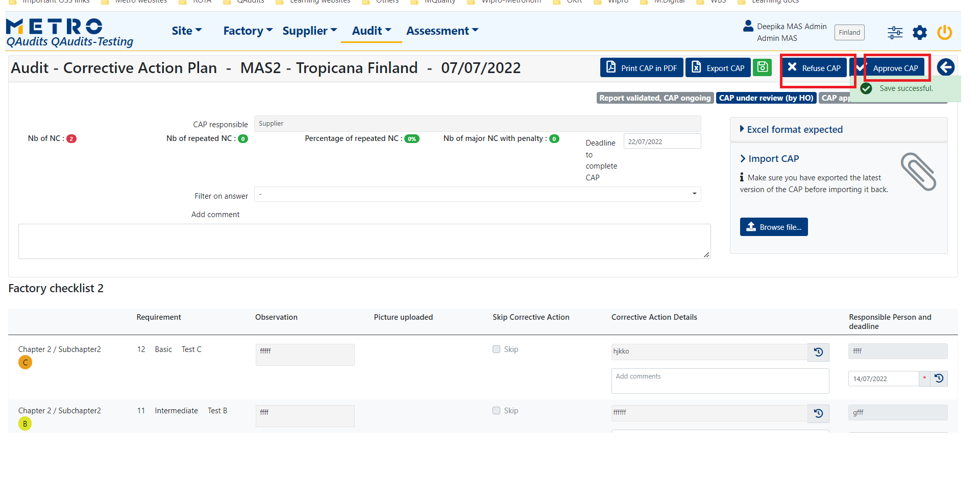The height and width of the screenshot is (495, 980).
Task: Click the CAP responsible Supplier field
Action: (x=477, y=124)
